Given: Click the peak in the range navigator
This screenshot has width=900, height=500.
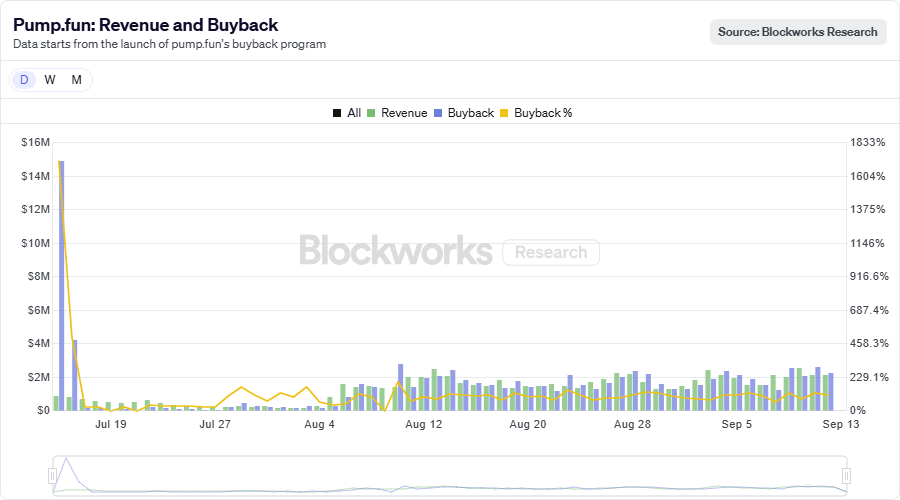Looking at the screenshot, I should tap(67, 459).
